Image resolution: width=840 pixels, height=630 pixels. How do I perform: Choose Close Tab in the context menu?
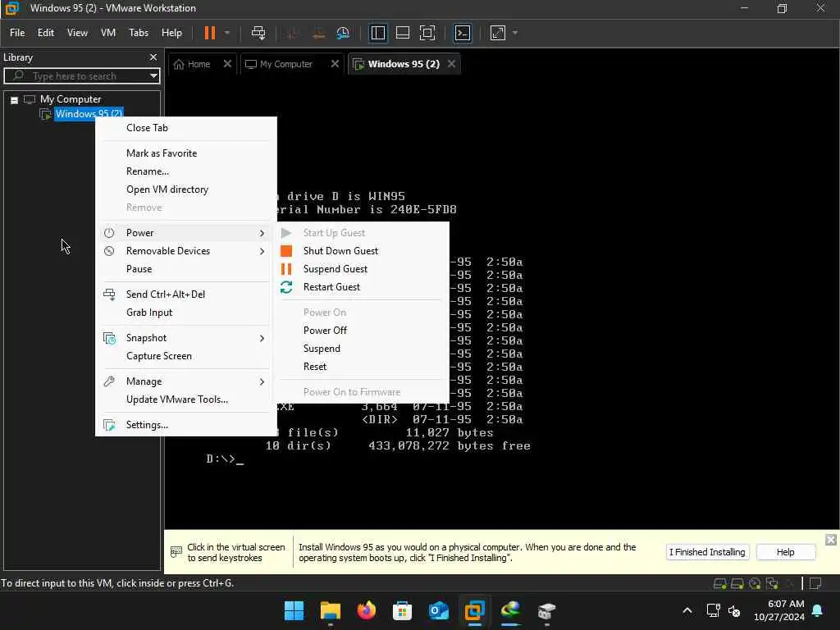(147, 127)
